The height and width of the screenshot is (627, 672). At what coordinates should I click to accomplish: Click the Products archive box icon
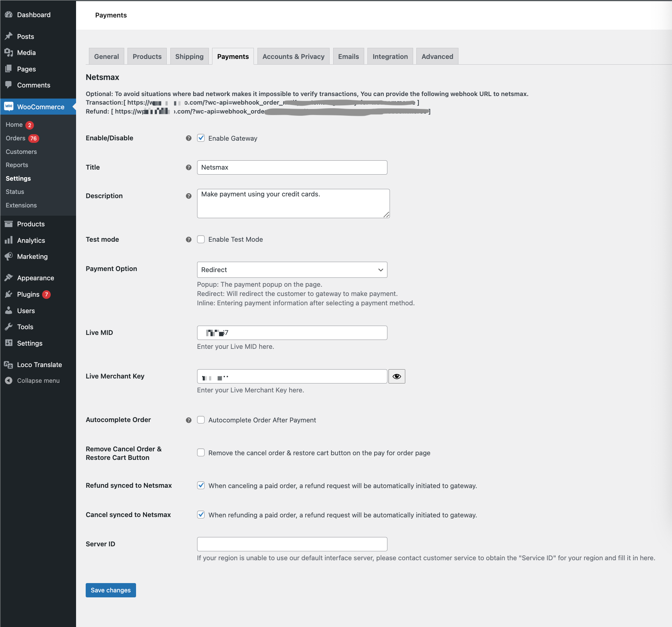click(9, 224)
